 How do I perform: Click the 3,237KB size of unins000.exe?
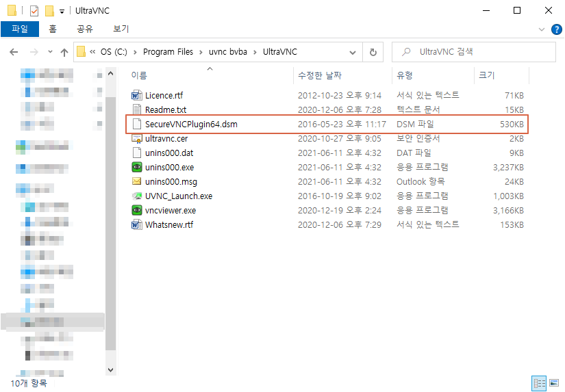pyautogui.click(x=508, y=168)
